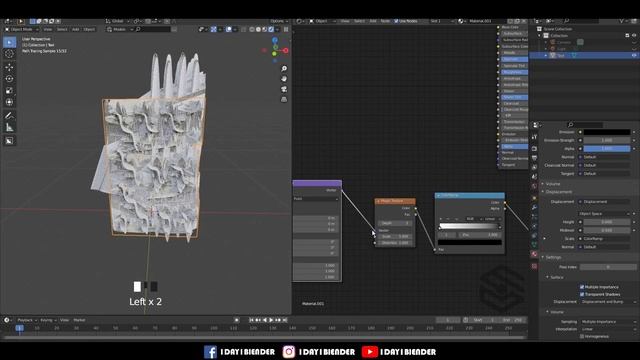
Task: Open the Output properties tab
Action: [x=534, y=158]
